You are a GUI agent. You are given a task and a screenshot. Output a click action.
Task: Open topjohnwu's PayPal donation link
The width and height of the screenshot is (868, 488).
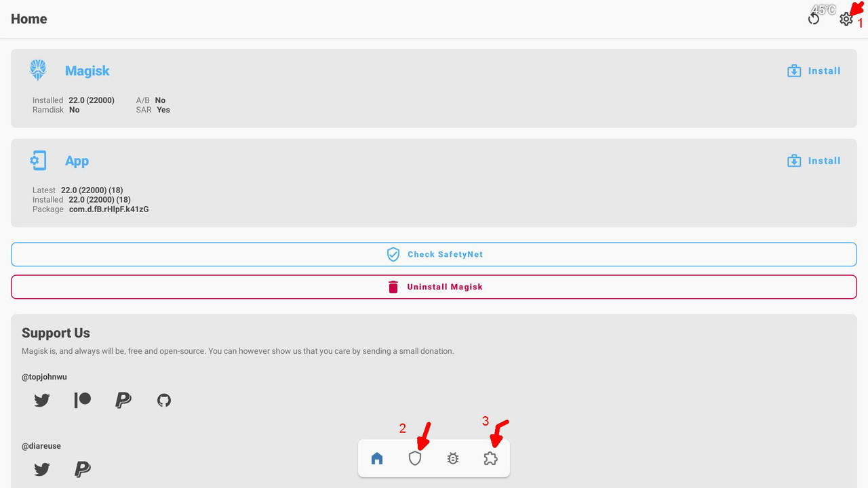point(123,401)
